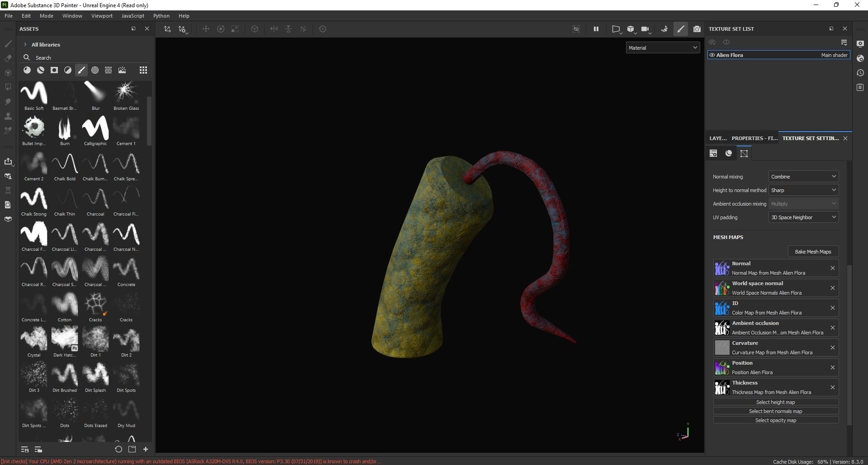
Task: Filter assets by Environment maps
Action: pos(122,70)
